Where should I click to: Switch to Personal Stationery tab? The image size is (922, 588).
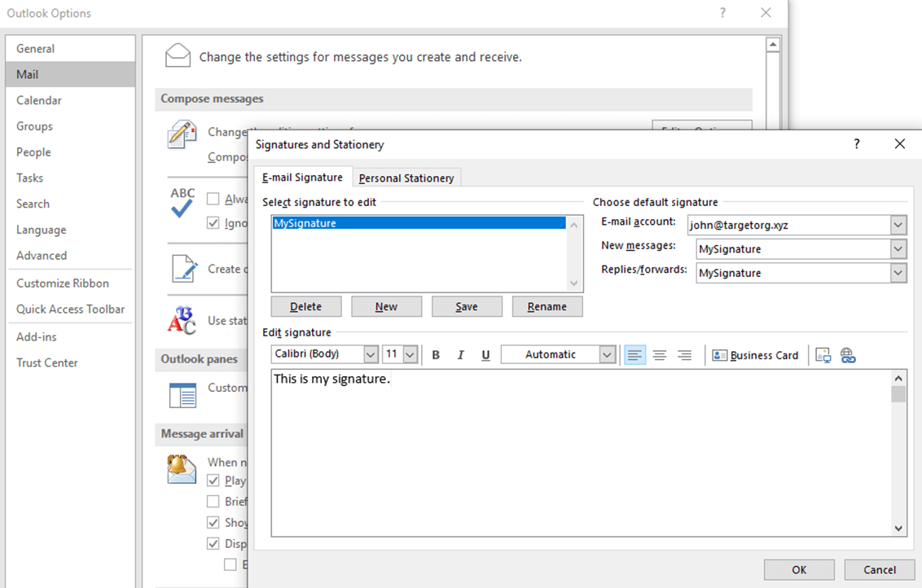tap(406, 178)
